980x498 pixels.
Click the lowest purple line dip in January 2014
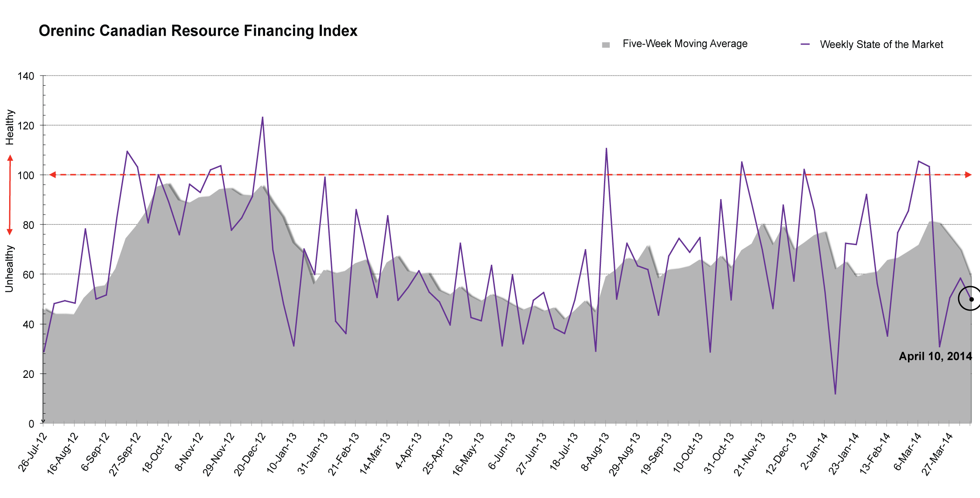(x=835, y=394)
